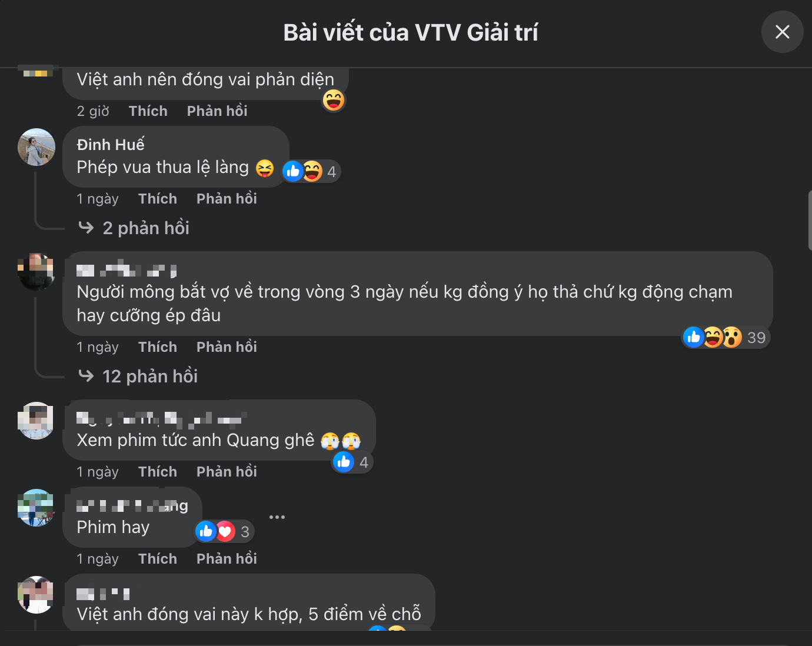Reply to "Xem phim tức anh Quang ghê" comment
Image resolution: width=812 pixels, height=646 pixels.
pyautogui.click(x=227, y=472)
